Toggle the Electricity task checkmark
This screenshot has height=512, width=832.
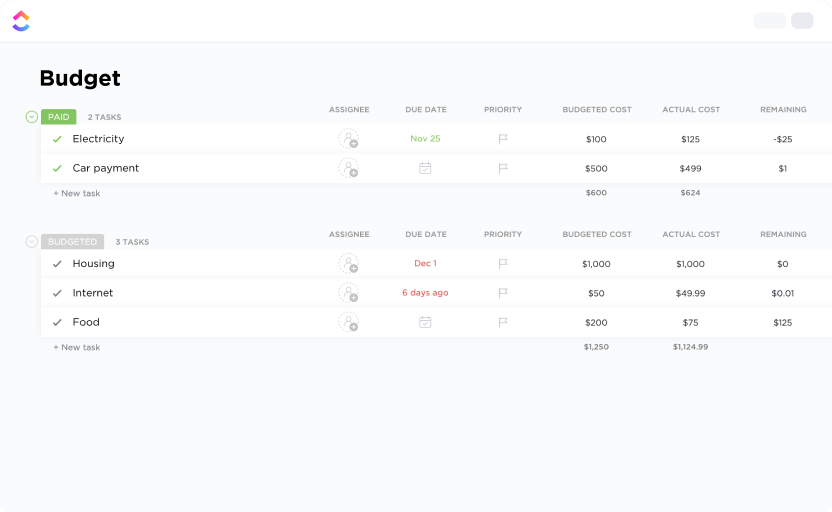(57, 139)
